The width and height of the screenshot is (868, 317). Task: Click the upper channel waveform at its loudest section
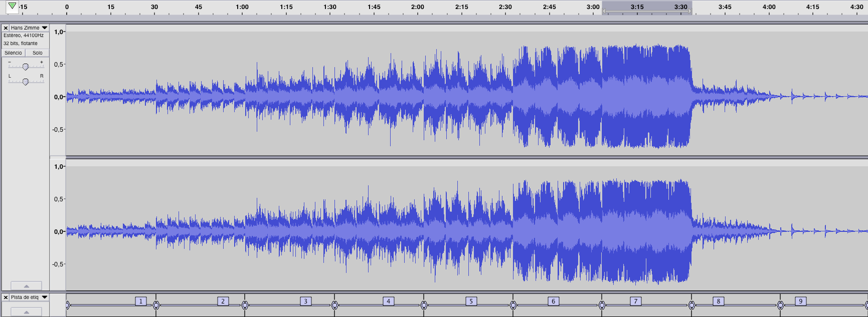click(647, 96)
